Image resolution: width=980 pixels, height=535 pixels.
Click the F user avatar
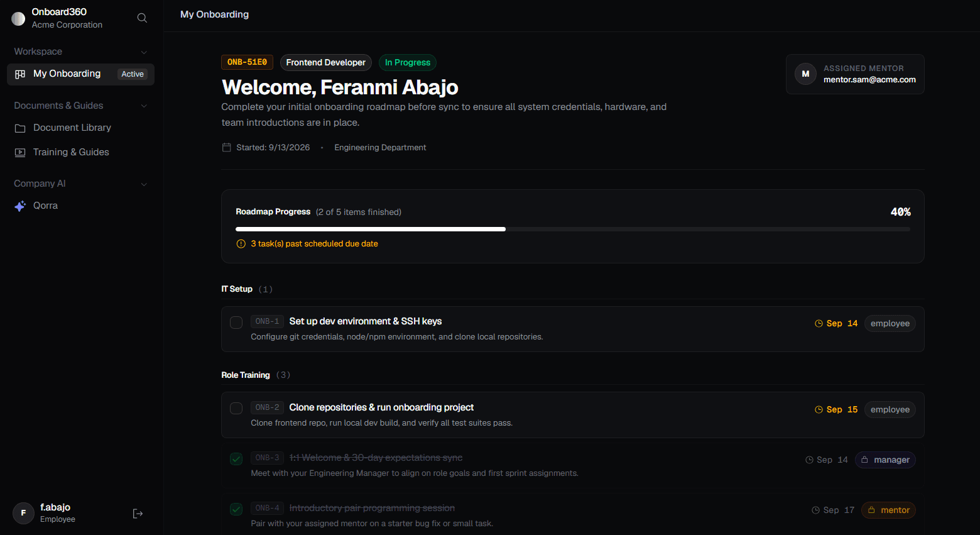click(23, 513)
